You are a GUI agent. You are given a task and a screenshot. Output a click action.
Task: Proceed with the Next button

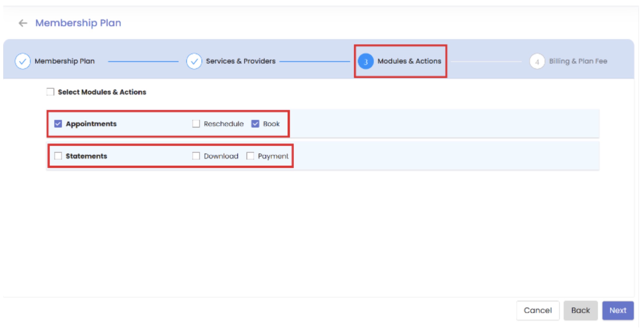[x=618, y=310]
